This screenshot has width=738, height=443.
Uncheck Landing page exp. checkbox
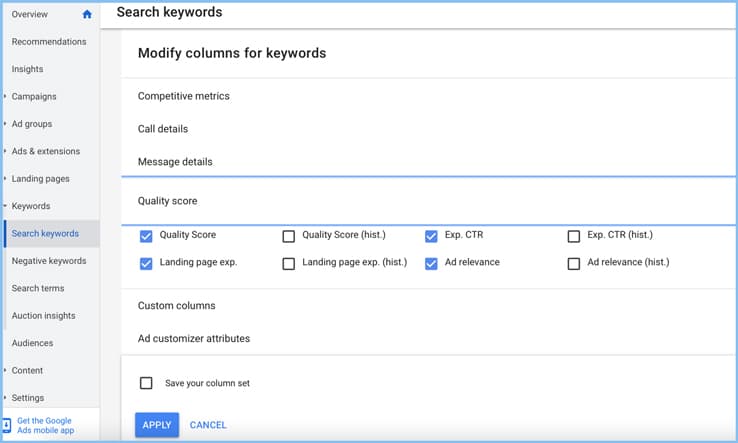pyautogui.click(x=146, y=264)
